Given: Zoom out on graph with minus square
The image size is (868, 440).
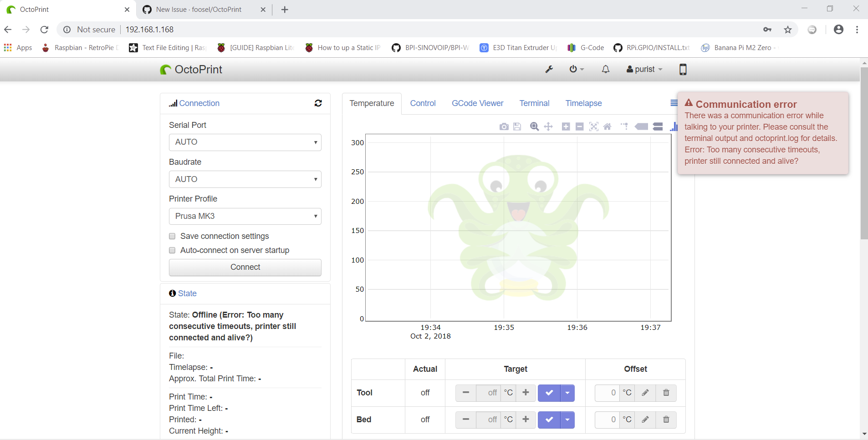Looking at the screenshot, I should point(579,126).
